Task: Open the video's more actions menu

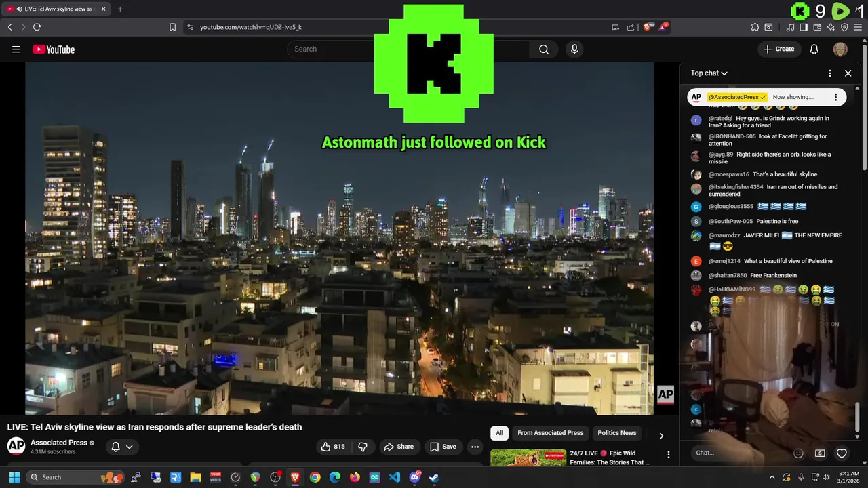Action: click(x=475, y=447)
